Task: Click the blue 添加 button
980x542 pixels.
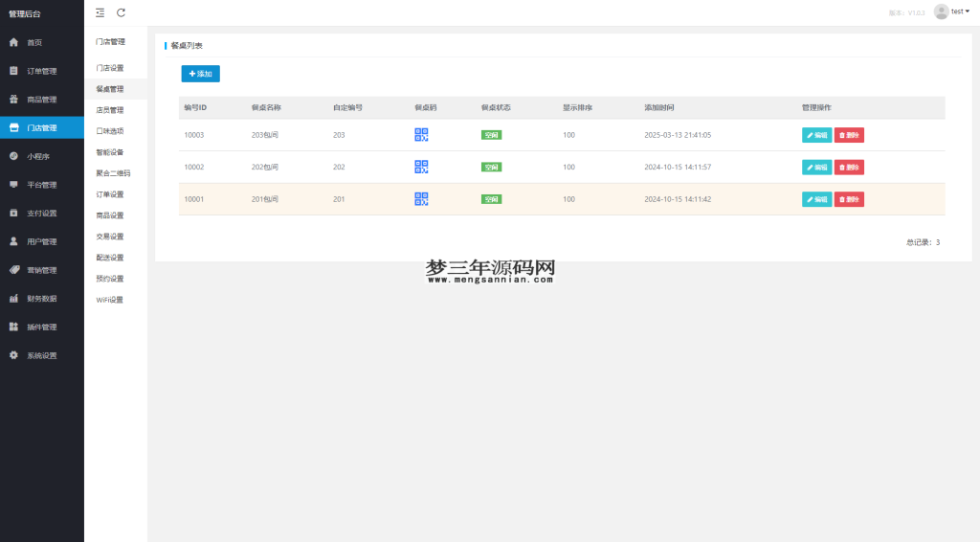Action: click(201, 74)
